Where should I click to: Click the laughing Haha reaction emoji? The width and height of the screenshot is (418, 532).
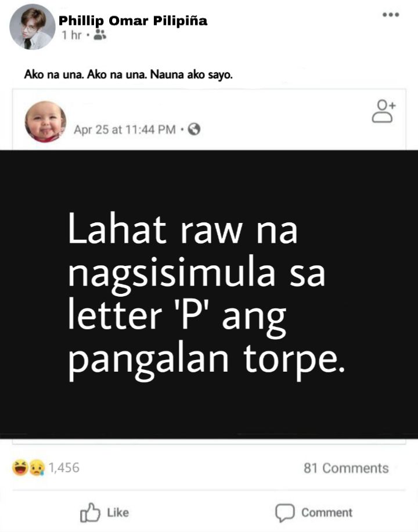click(x=20, y=468)
